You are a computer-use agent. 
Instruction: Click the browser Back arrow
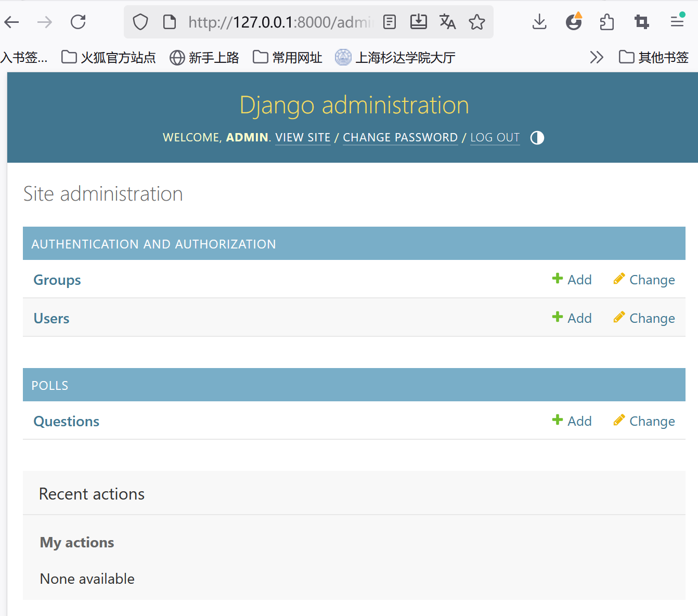[x=11, y=22]
